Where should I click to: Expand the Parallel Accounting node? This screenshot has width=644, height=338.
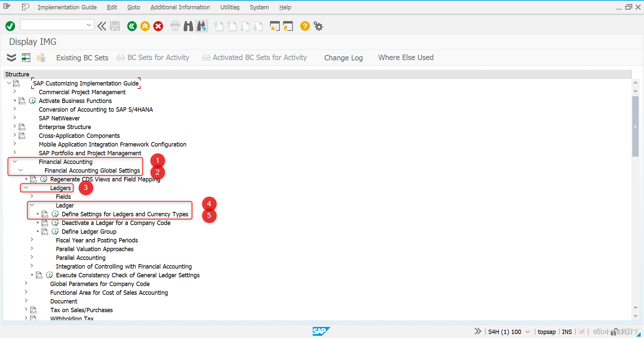tap(32, 257)
